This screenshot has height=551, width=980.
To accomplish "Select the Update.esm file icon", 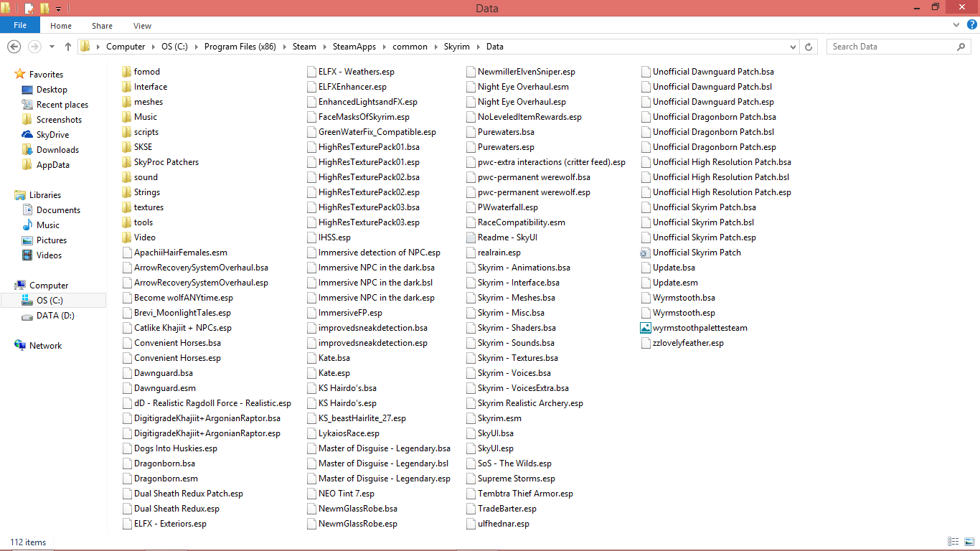I will (646, 283).
